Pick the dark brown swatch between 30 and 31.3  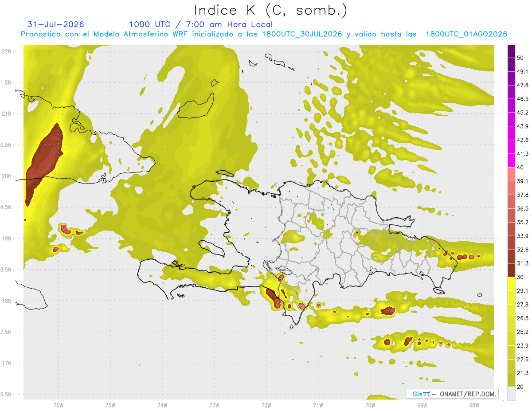511,270
